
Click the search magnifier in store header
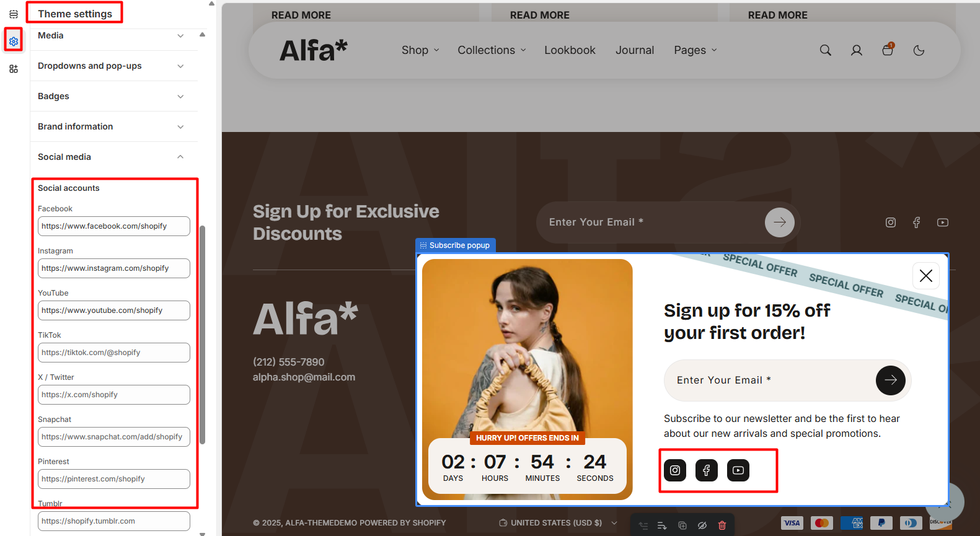point(825,50)
